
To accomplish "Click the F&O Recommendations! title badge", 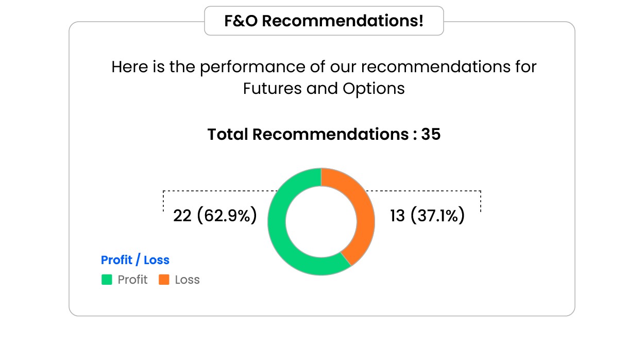I will point(324,21).
